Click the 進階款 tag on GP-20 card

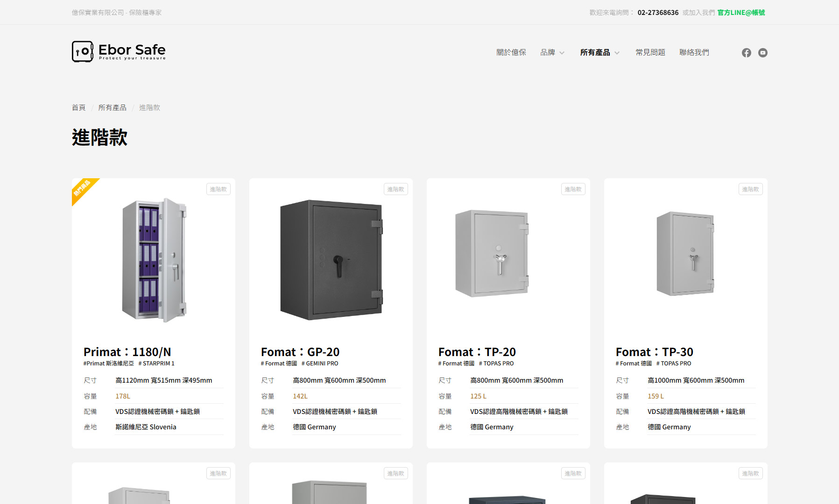click(x=395, y=189)
